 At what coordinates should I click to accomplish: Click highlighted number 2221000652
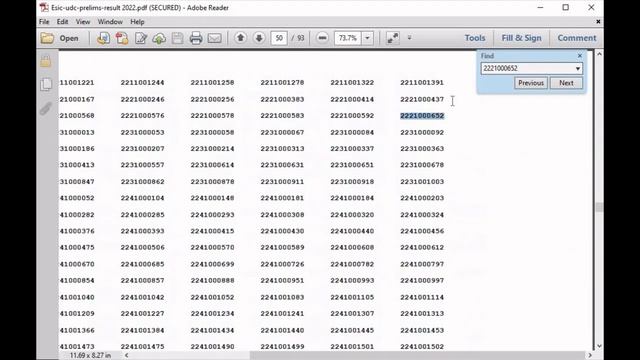422,116
